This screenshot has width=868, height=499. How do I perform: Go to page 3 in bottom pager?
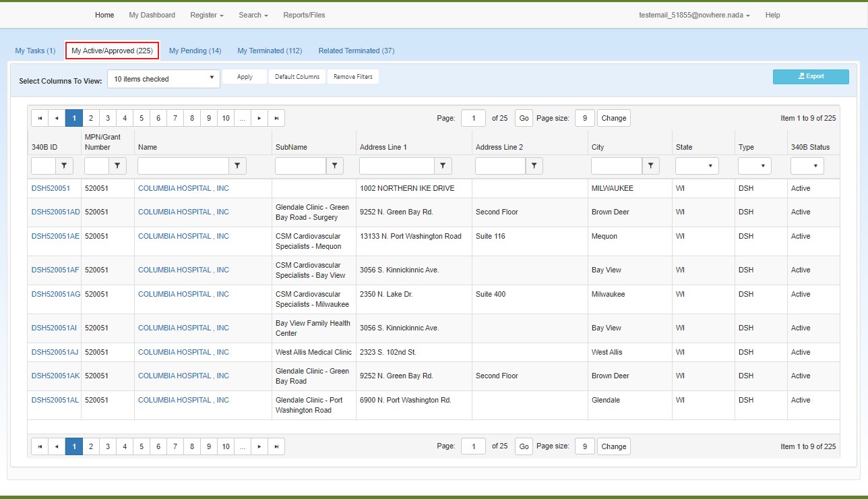(x=107, y=446)
